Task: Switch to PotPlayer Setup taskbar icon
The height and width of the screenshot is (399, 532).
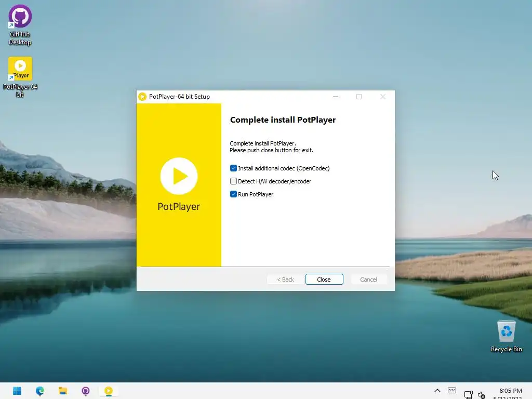Action: coord(109,391)
